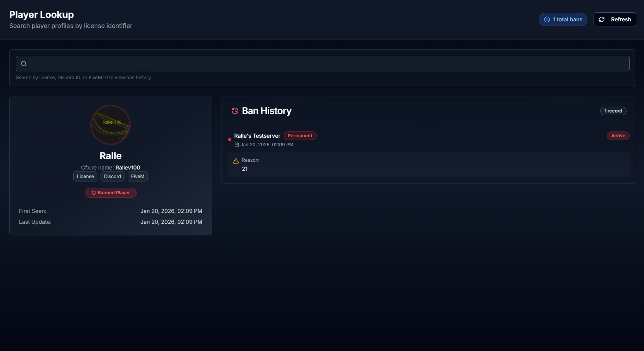Select the Discord identifier badge

click(x=113, y=176)
